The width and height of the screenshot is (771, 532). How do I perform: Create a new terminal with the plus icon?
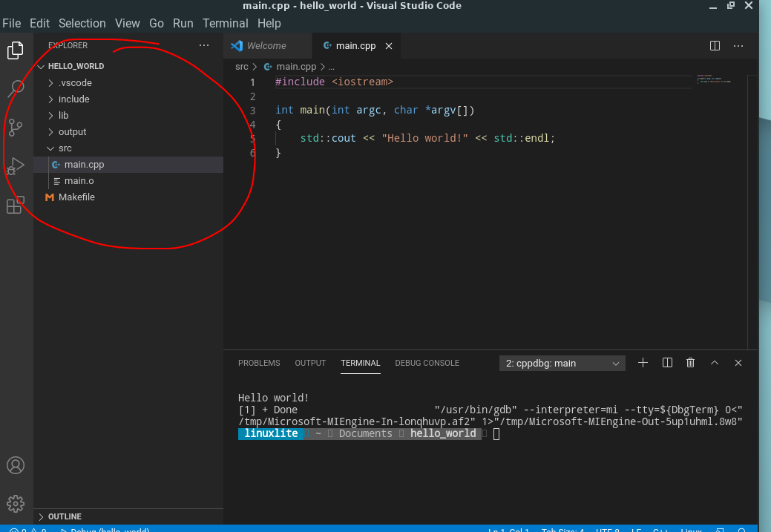point(643,363)
